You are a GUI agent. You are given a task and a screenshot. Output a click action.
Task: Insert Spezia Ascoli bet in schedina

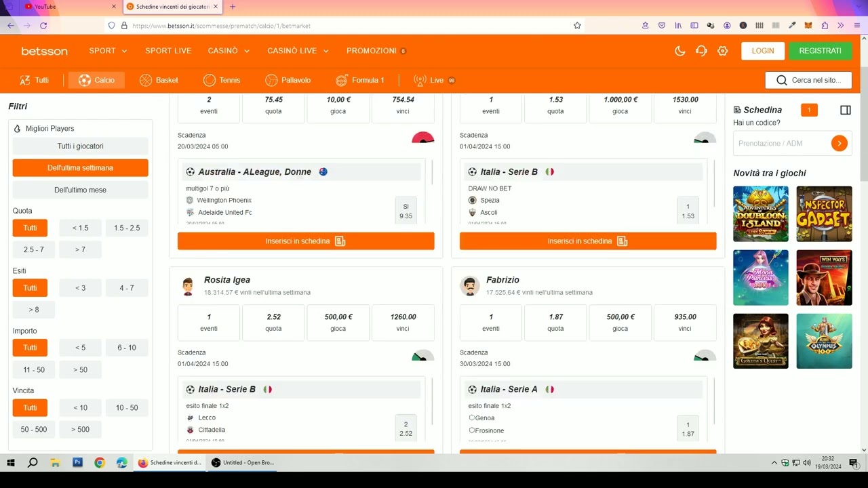pyautogui.click(x=588, y=241)
